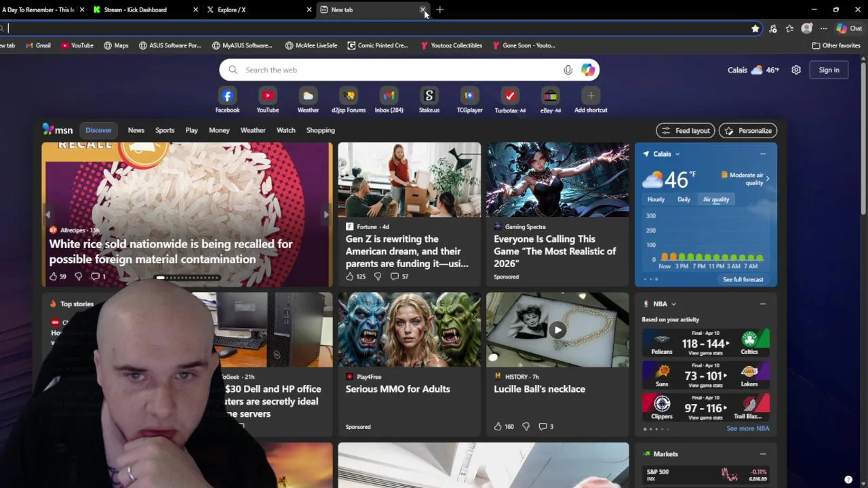Like the Gen Z article
Viewport: 868px width, 488px height.
(350, 277)
